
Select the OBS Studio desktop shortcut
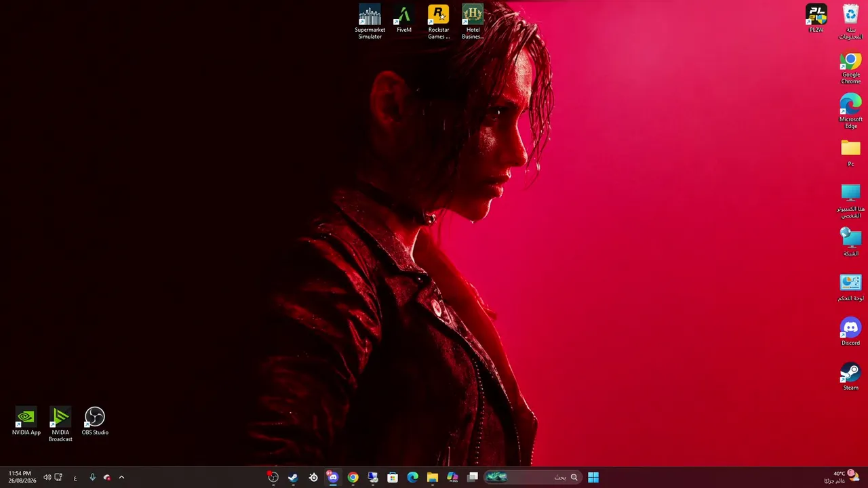tap(95, 421)
